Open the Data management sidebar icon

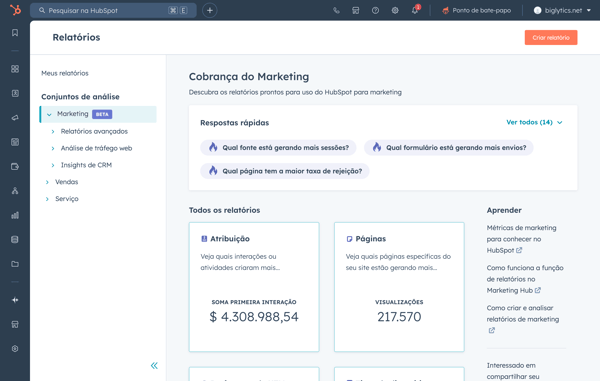click(x=15, y=239)
